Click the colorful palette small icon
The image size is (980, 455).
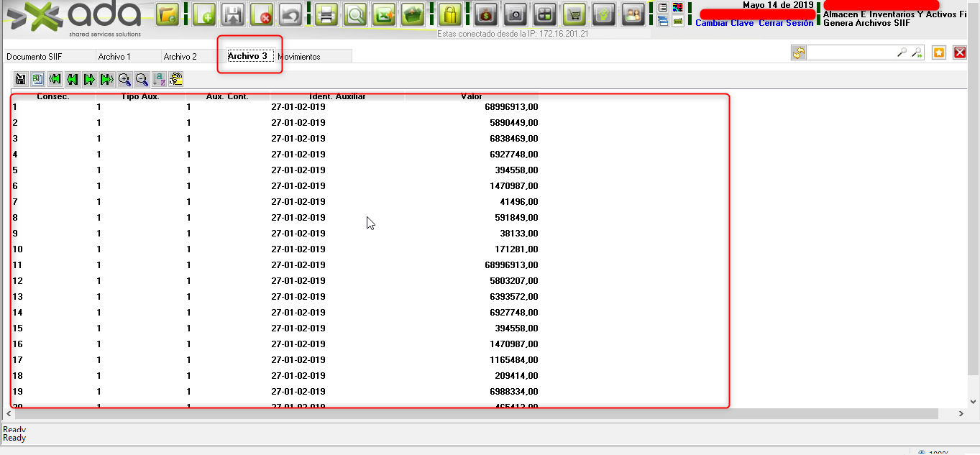click(677, 7)
